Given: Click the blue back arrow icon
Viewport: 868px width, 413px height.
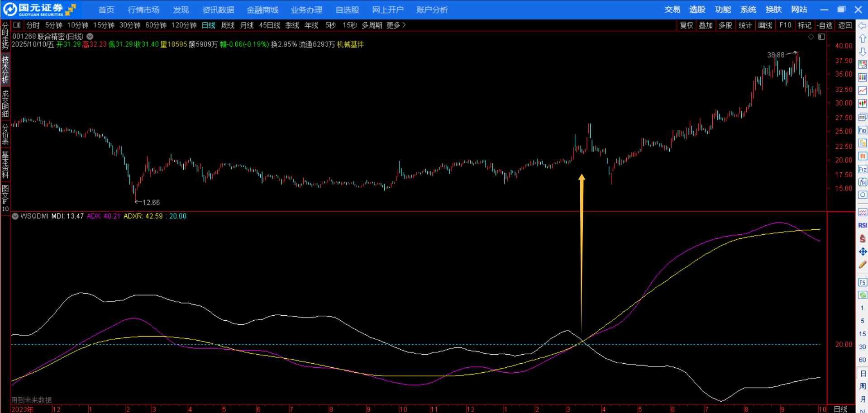Looking at the screenshot, I should (x=863, y=26).
